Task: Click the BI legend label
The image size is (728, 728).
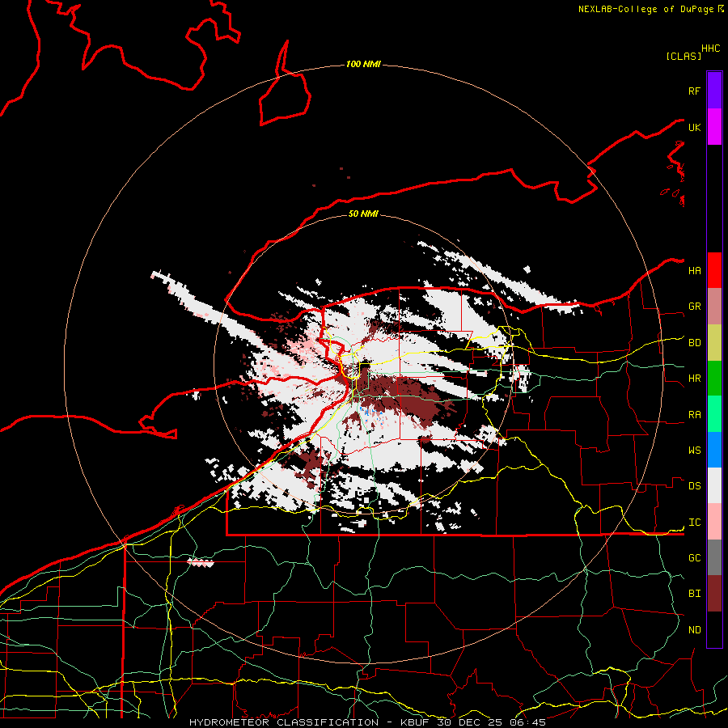Action: [694, 594]
